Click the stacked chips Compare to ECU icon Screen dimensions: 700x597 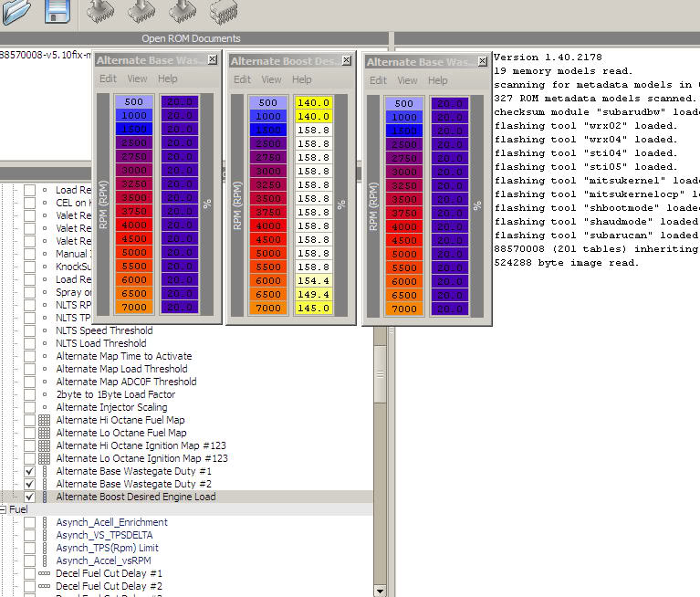224,11
